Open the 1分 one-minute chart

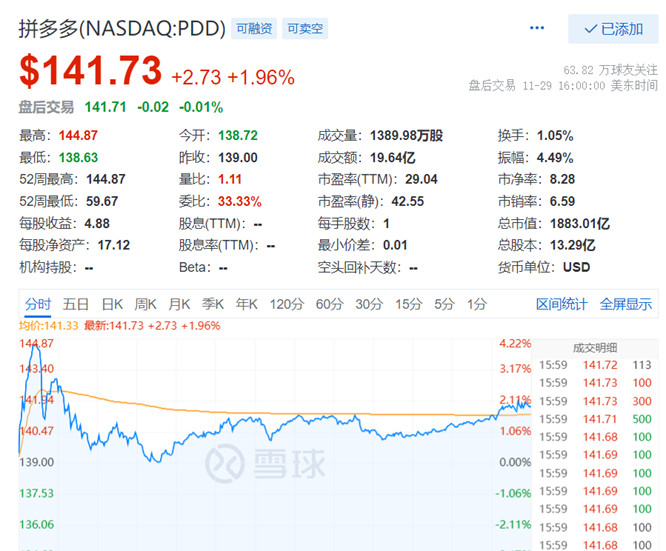coord(477,304)
